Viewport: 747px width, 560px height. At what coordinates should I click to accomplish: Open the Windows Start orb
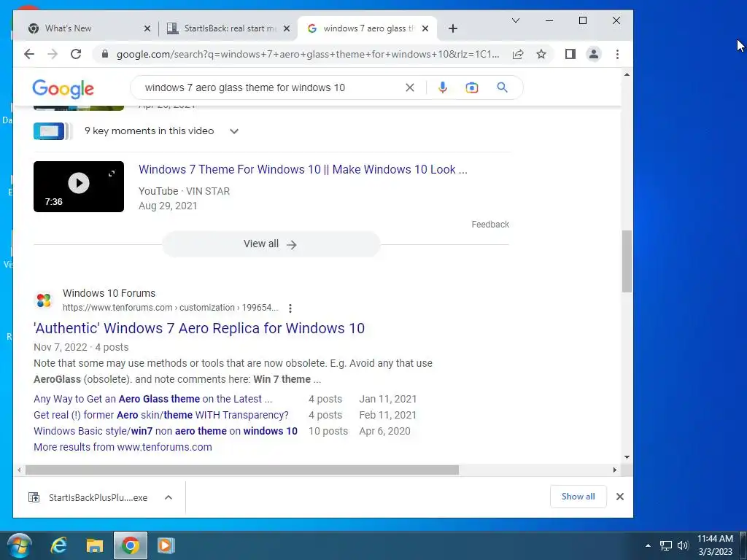(x=19, y=545)
